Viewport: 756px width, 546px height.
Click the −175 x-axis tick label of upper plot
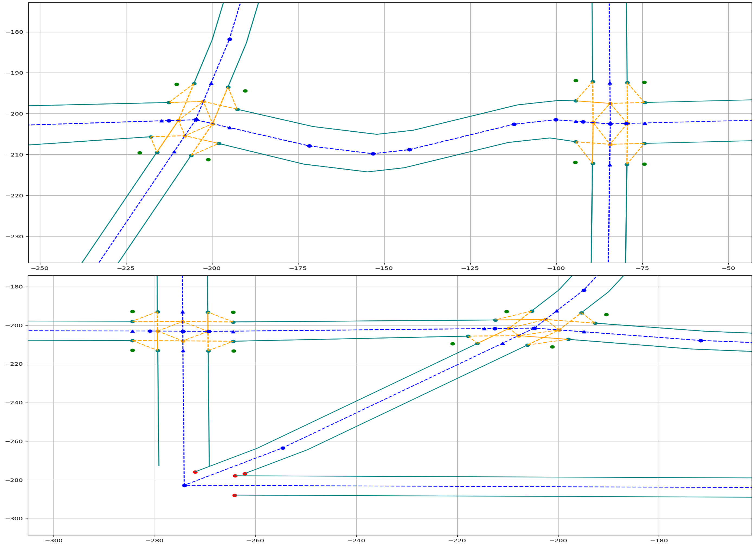click(x=298, y=268)
